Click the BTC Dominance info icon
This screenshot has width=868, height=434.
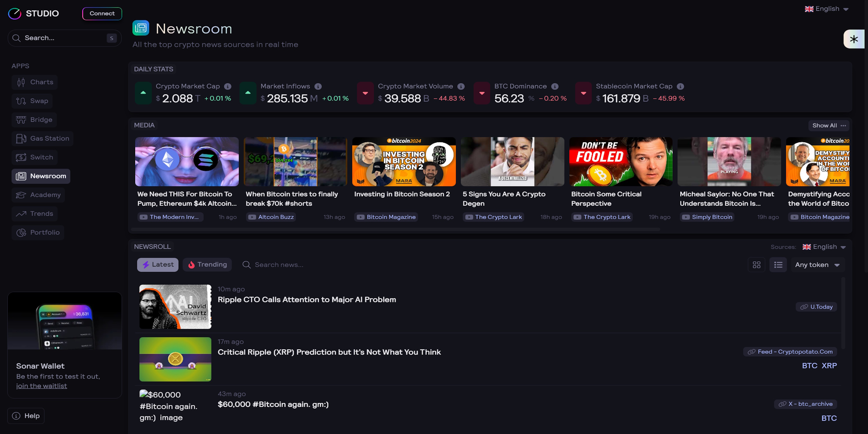pos(555,87)
